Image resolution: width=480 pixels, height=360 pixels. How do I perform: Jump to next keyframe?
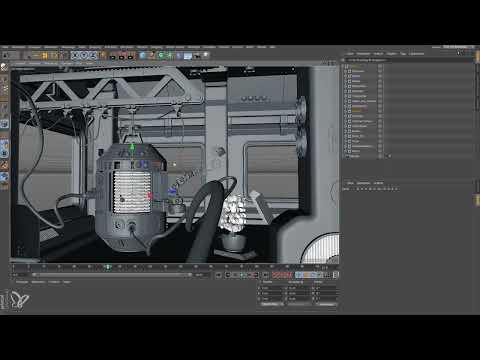(x=256, y=275)
